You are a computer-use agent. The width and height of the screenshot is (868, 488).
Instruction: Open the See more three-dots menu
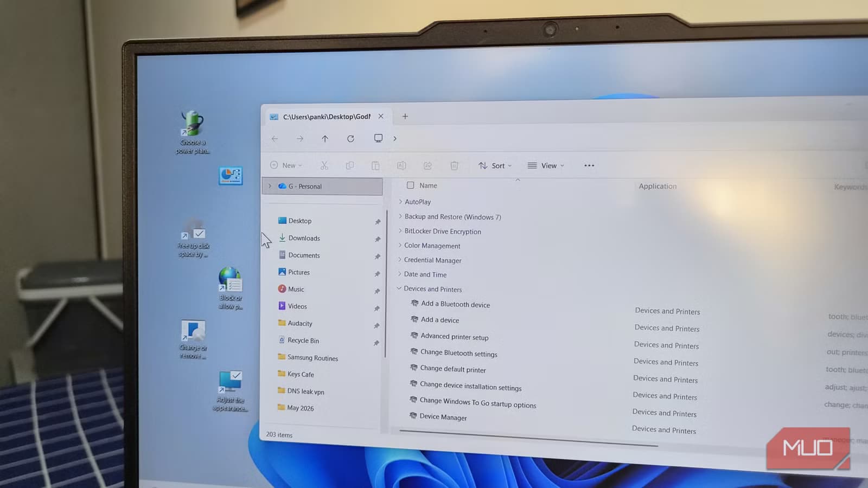pyautogui.click(x=589, y=165)
